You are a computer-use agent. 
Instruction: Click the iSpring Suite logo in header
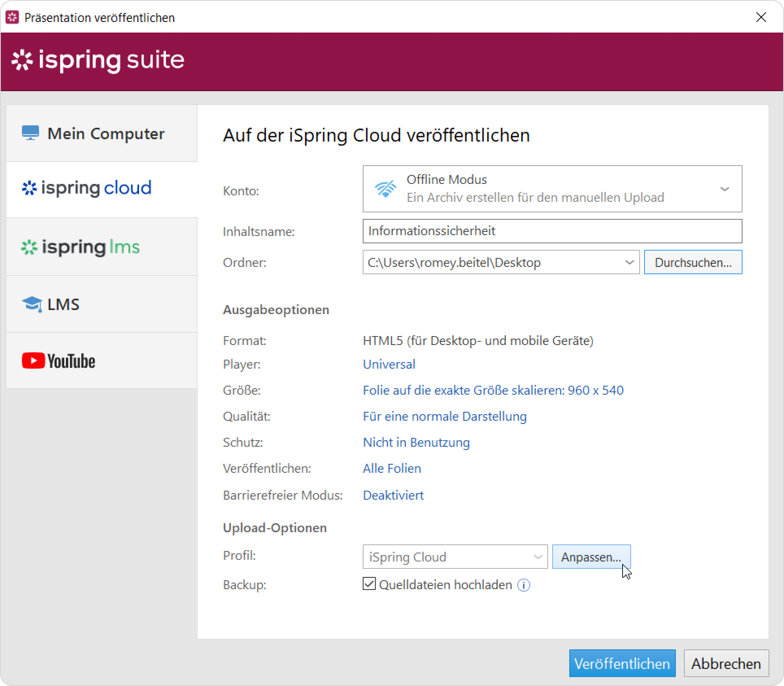[x=98, y=61]
